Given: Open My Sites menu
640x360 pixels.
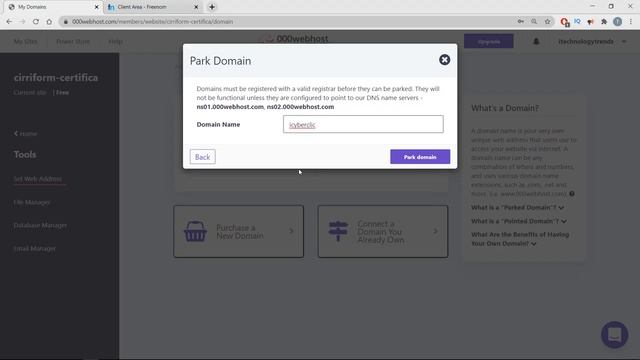Looking at the screenshot, I should [x=25, y=41].
